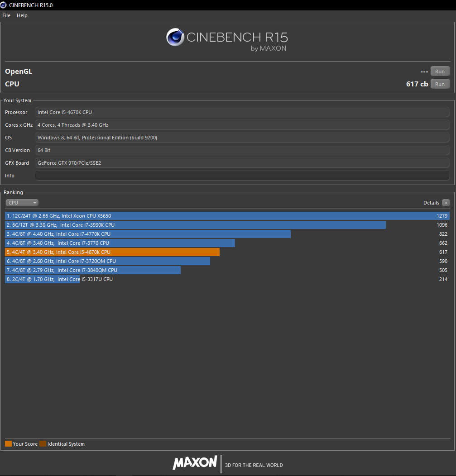This screenshot has width=456, height=476.
Task: Click the 617 cb CPU score
Action: tap(417, 84)
